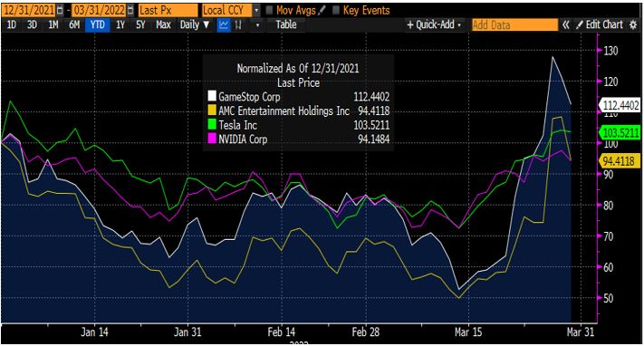Click the Mar 31 x-axis label
644x346 pixels.
coord(581,332)
